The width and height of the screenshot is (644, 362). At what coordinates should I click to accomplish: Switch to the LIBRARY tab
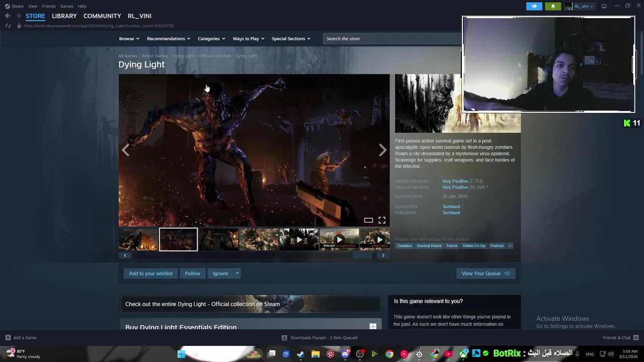point(64,16)
